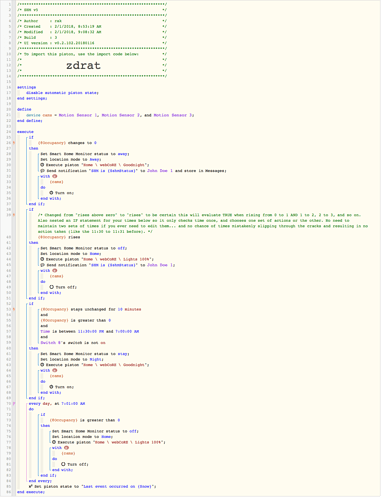Click the speech bubble icon on line 45 Send notification
This screenshot has width=383, height=499.
[42, 265]
